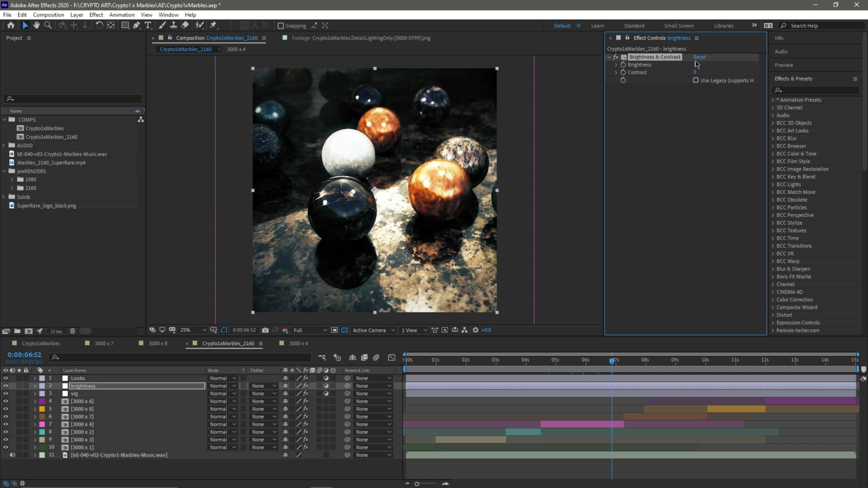Select the Zoom tool in toolbar
The width and height of the screenshot is (868, 488).
click(x=47, y=25)
